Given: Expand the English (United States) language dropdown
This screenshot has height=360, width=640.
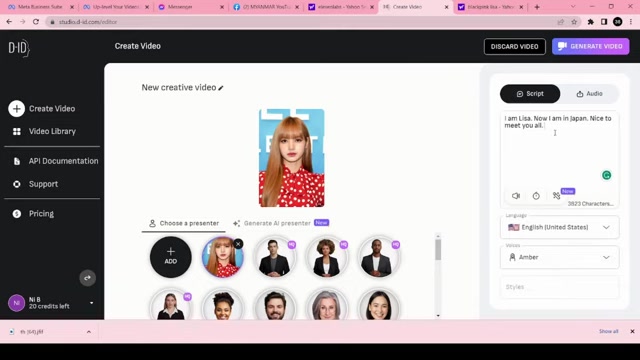Looking at the screenshot, I should click(559, 227).
